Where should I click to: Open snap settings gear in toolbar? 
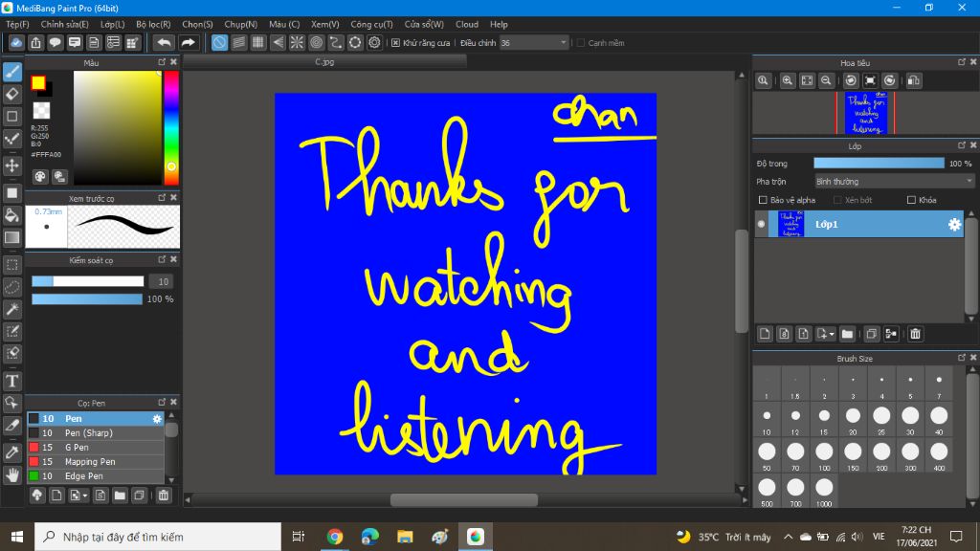[x=374, y=42]
